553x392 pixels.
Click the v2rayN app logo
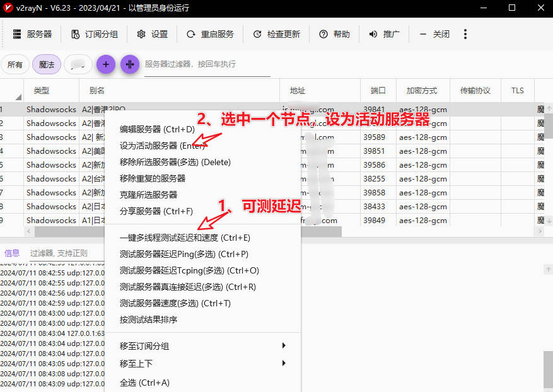click(x=8, y=8)
